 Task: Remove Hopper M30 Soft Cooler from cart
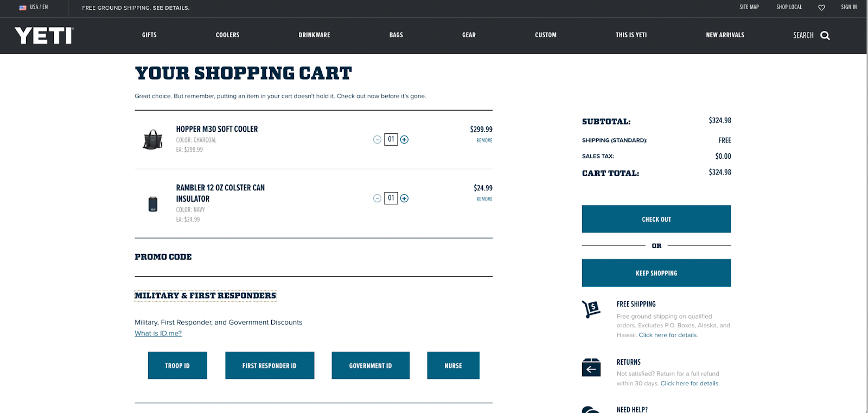point(484,140)
